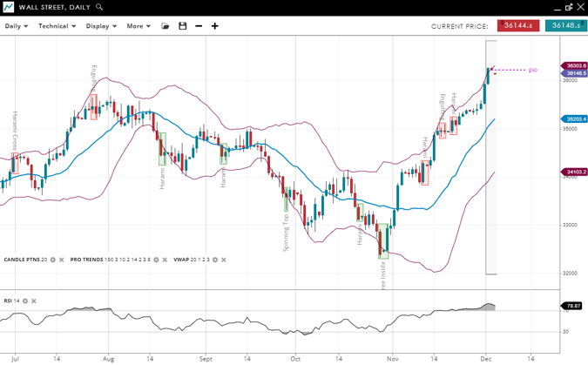Screen dimensions: 588x365
Task: Click the teal buy price 36148.5
Action: tap(565, 26)
